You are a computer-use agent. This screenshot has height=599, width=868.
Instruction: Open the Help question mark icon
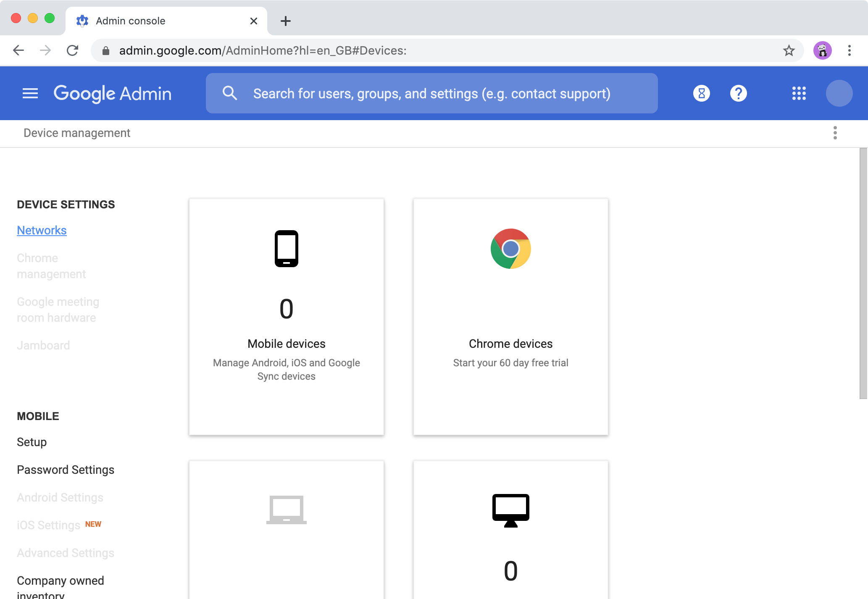pos(739,93)
